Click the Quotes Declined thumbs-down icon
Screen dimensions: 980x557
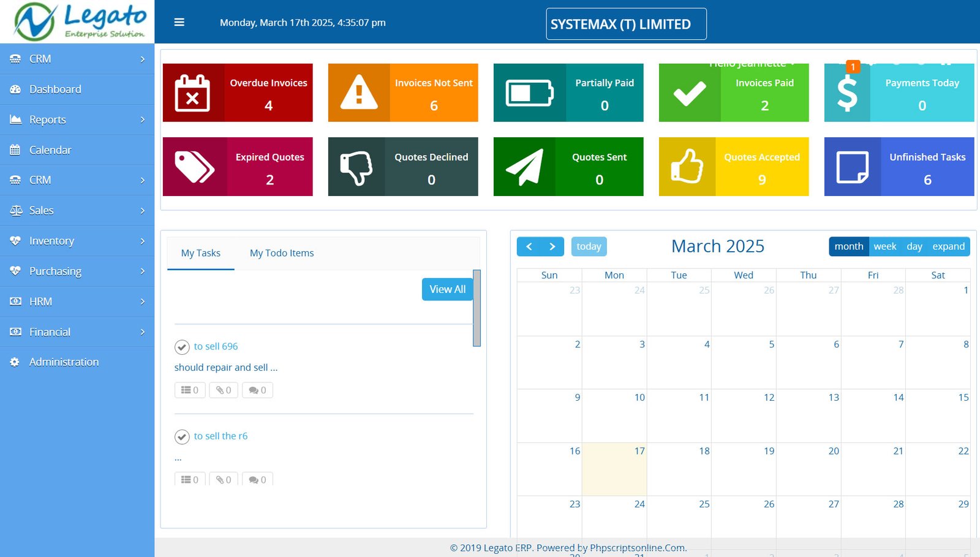[356, 167]
